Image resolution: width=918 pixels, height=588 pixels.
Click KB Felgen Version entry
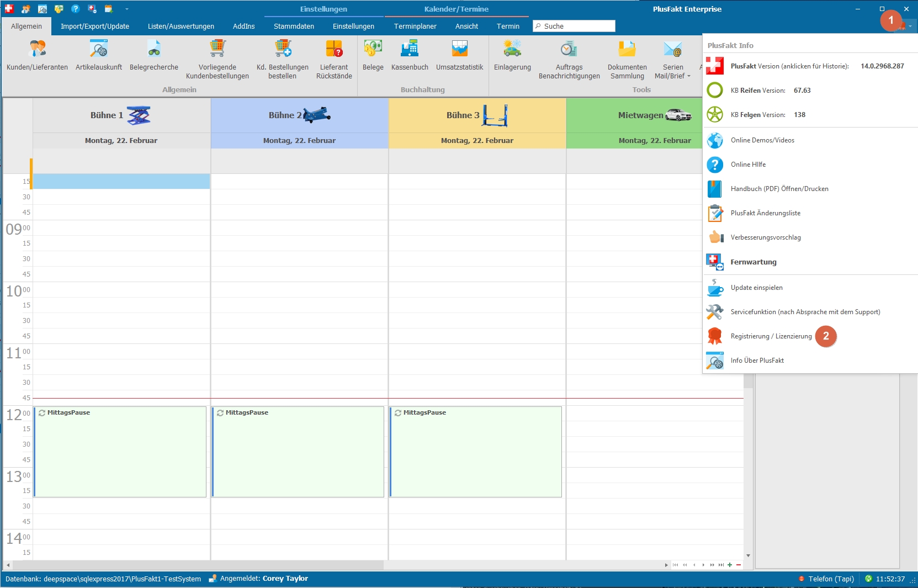point(810,114)
